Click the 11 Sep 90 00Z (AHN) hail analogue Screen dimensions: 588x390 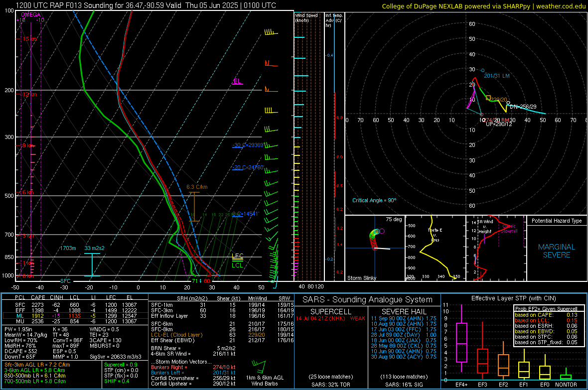[404, 318]
